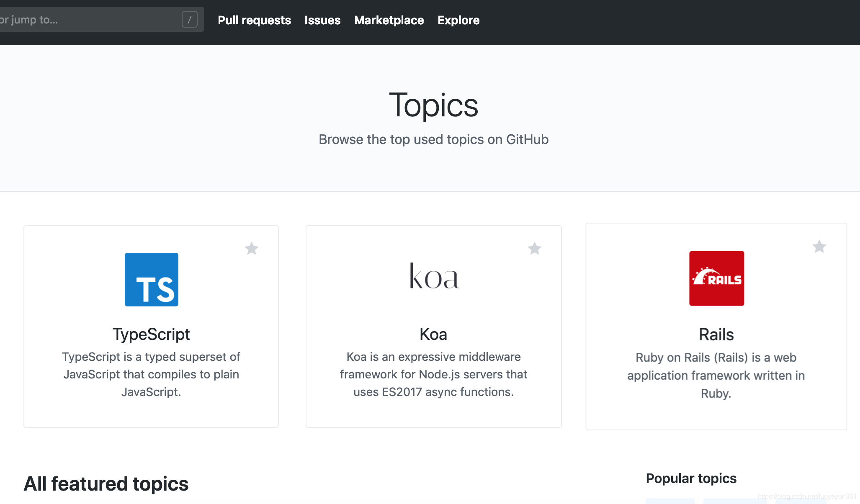The width and height of the screenshot is (860, 504).
Task: Open the Rails topic title link
Action: (716, 334)
